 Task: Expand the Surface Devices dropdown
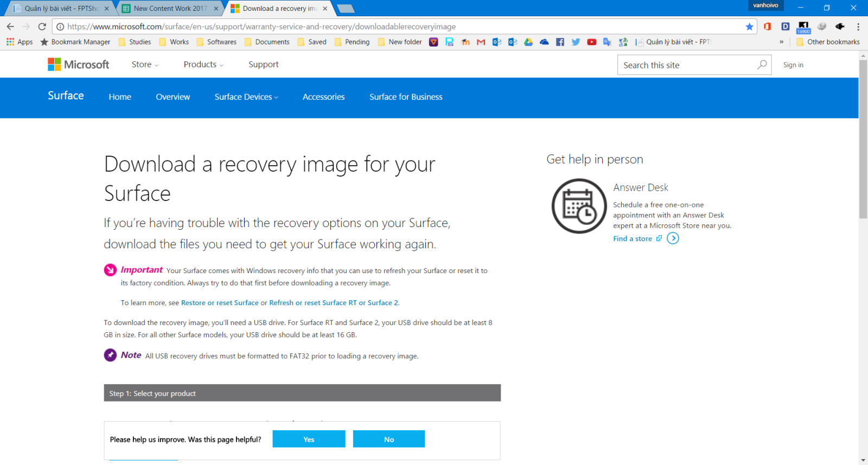[x=246, y=97]
